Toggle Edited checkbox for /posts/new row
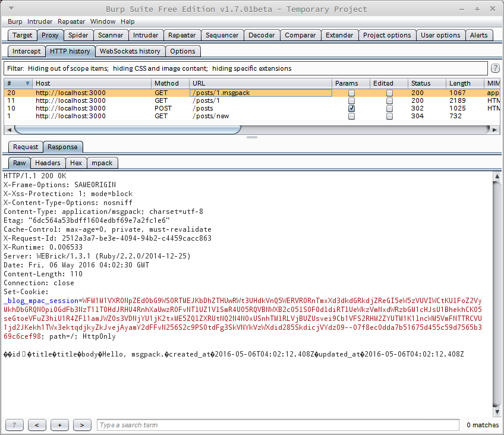Viewport: 504px width, 435px height. coord(389,116)
